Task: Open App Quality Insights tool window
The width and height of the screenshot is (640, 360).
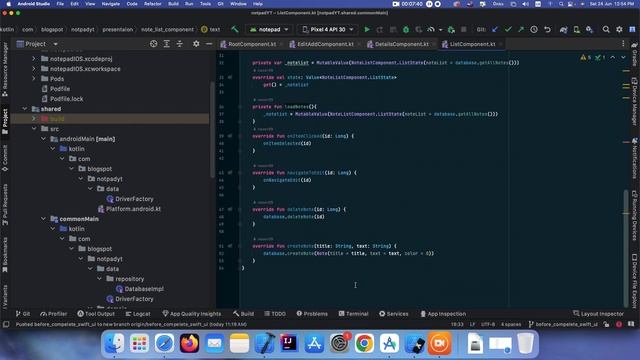Action: [x=191, y=314]
